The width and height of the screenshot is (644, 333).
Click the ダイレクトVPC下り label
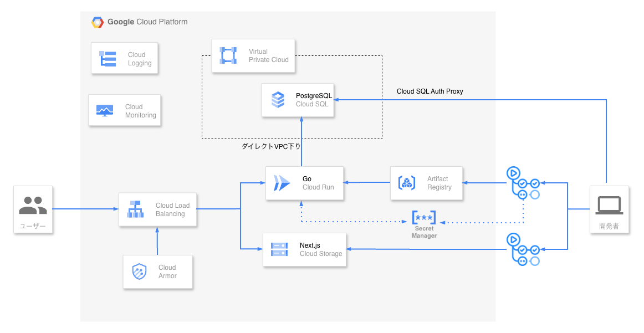click(x=271, y=146)
